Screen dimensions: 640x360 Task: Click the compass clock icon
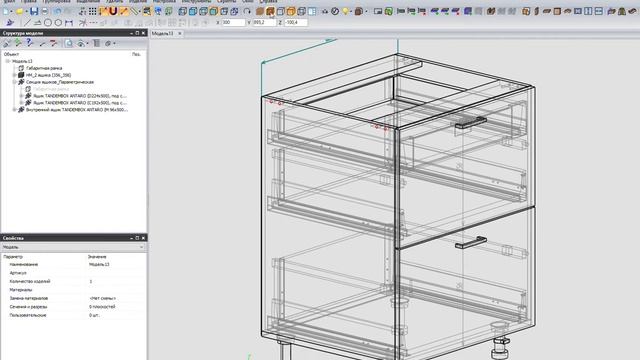click(335, 11)
